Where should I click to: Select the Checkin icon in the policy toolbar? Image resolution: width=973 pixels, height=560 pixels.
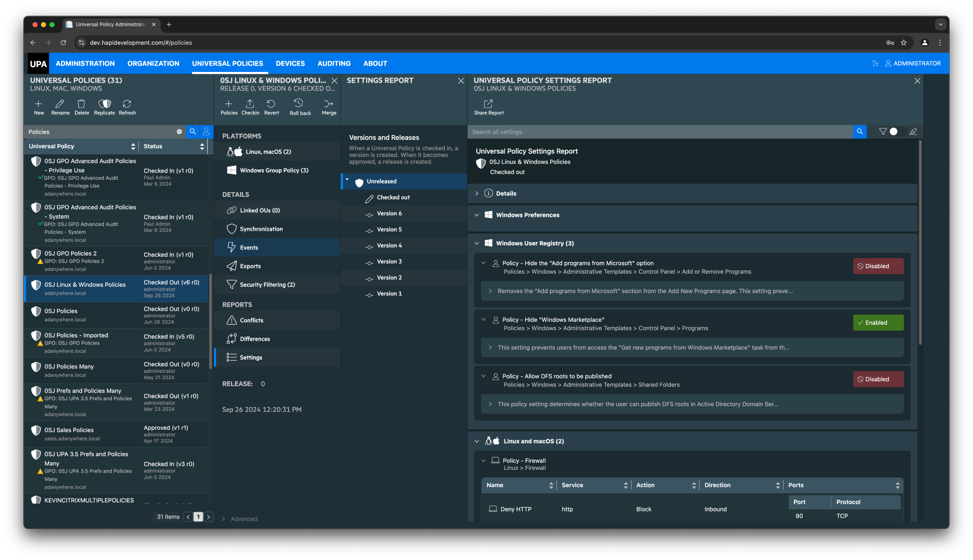pos(250,106)
